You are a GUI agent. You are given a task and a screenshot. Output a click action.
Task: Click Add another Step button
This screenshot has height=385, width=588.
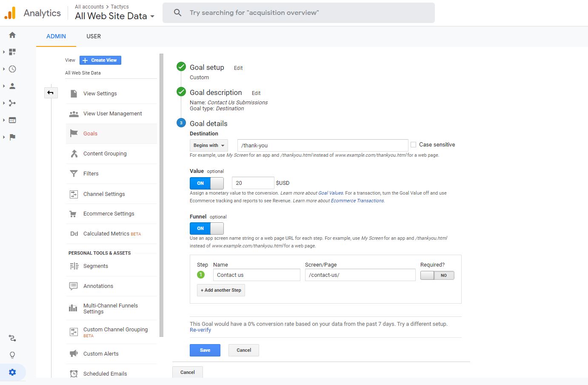(221, 290)
